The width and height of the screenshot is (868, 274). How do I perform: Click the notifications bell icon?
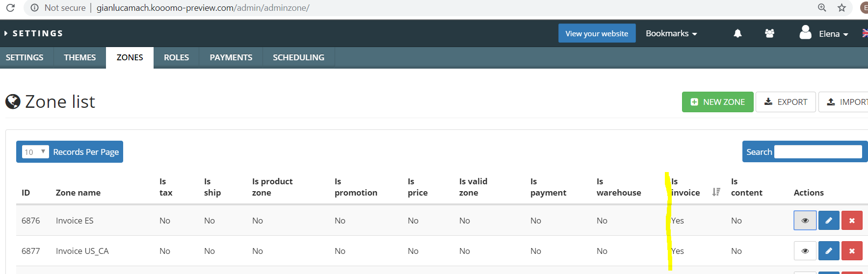(x=737, y=33)
